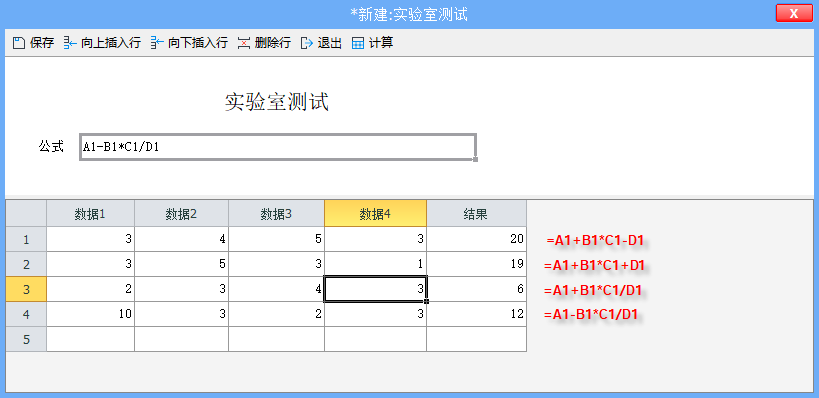Click row 3 数据3 cell showing 4
Screen dimensions: 819x398
[x=276, y=289]
